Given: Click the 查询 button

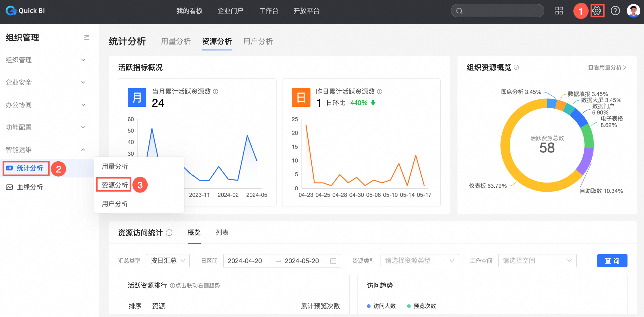Looking at the screenshot, I should [x=612, y=261].
